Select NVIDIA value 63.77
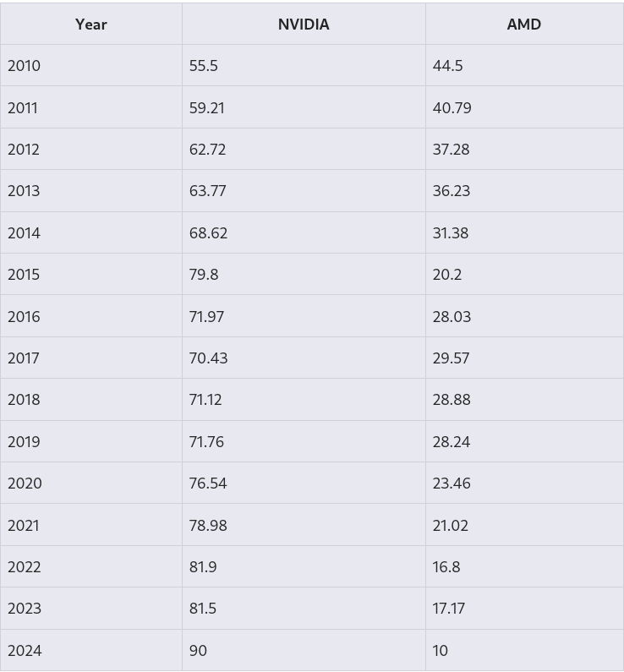The height and width of the screenshot is (672, 624). click(208, 191)
